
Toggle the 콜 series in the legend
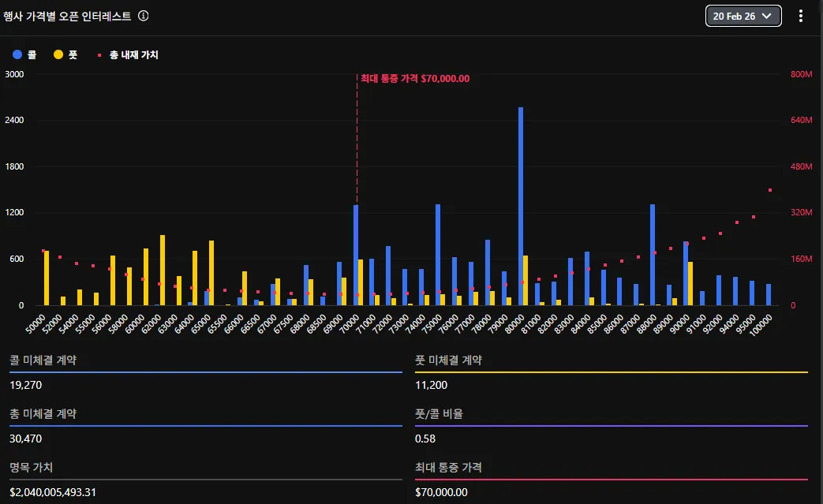[25, 55]
